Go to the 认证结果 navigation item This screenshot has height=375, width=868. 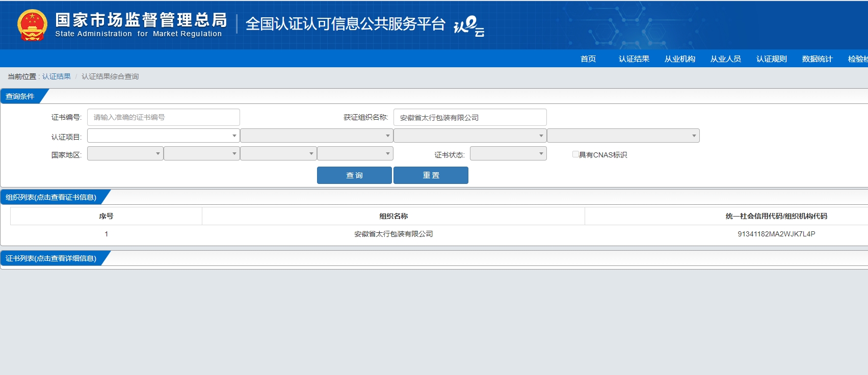tap(634, 59)
